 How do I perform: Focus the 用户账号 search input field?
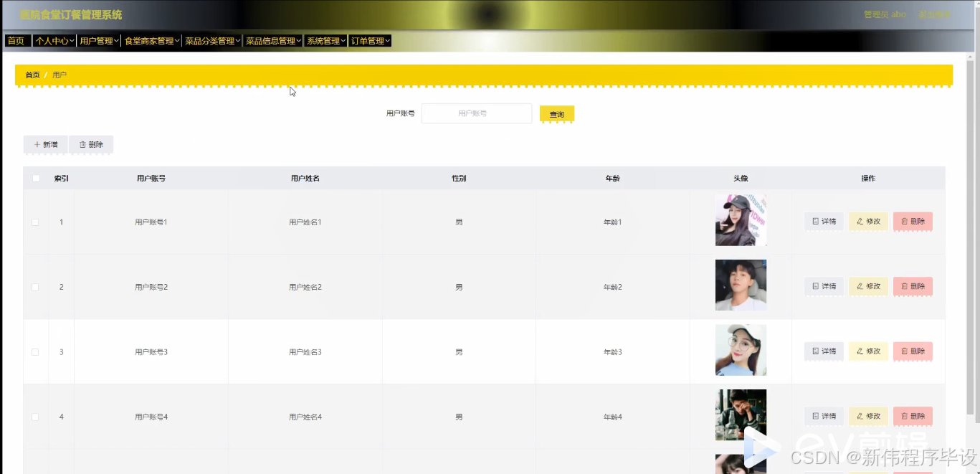[476, 113]
